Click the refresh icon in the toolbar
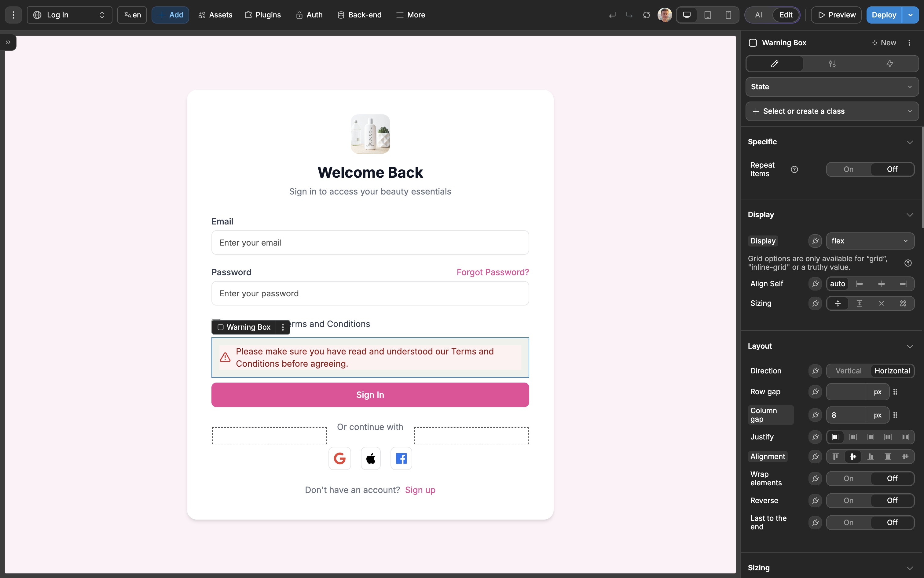The height and width of the screenshot is (578, 924). pos(646,15)
